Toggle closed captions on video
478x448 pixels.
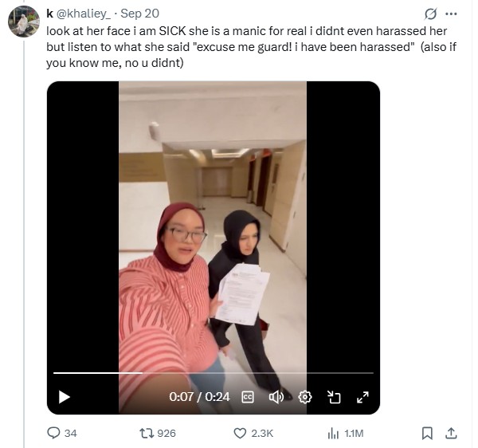tap(248, 397)
